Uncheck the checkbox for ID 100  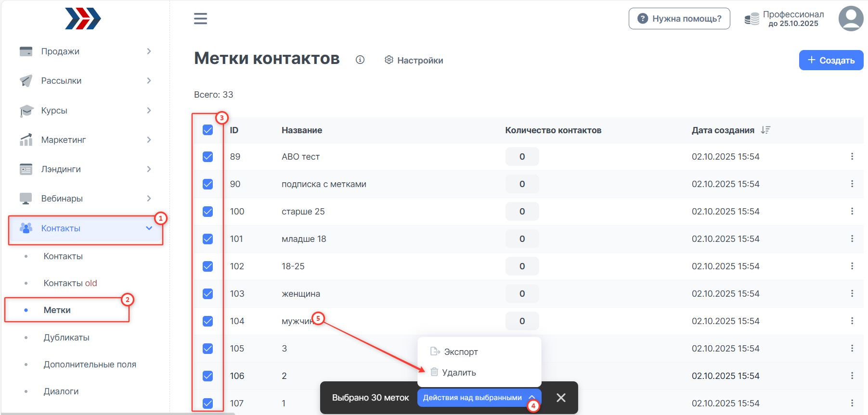208,212
